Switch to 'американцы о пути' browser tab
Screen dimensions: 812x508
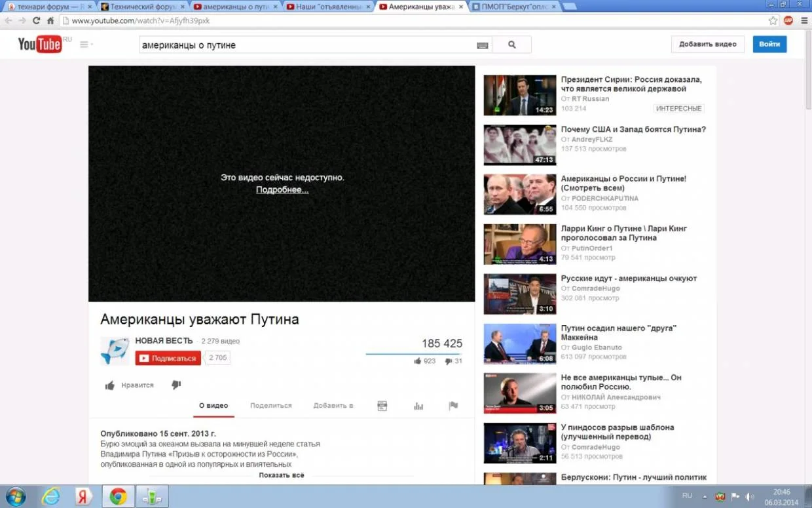coord(236,7)
